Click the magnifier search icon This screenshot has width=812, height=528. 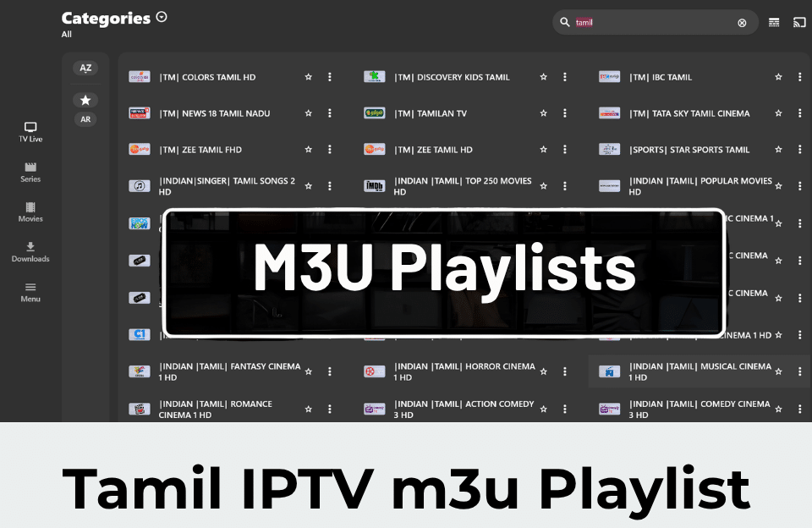565,22
